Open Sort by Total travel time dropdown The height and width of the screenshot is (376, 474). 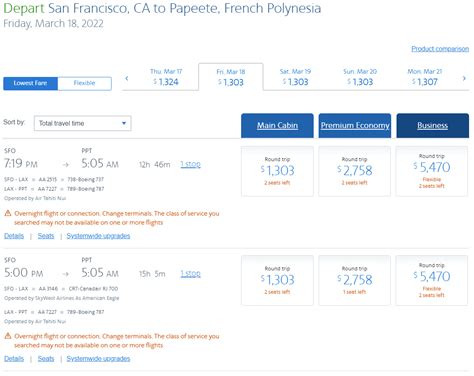click(x=83, y=123)
